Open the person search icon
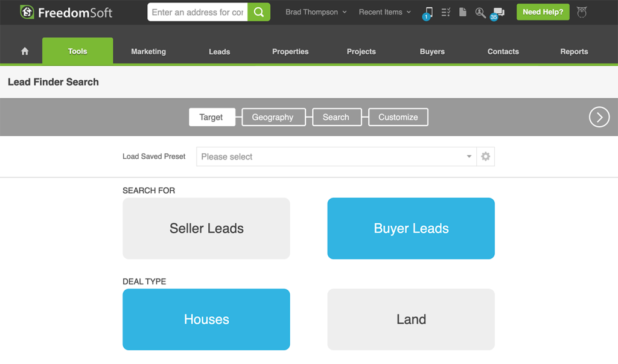The height and width of the screenshot is (364, 618). pyautogui.click(x=480, y=12)
